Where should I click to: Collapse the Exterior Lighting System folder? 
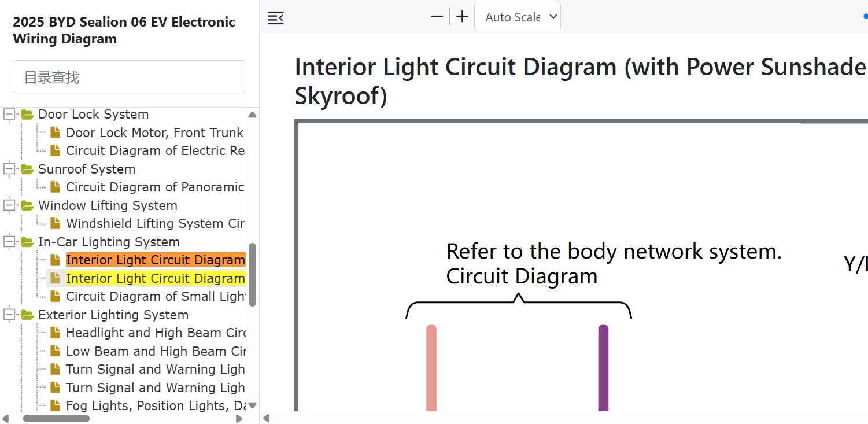9,315
